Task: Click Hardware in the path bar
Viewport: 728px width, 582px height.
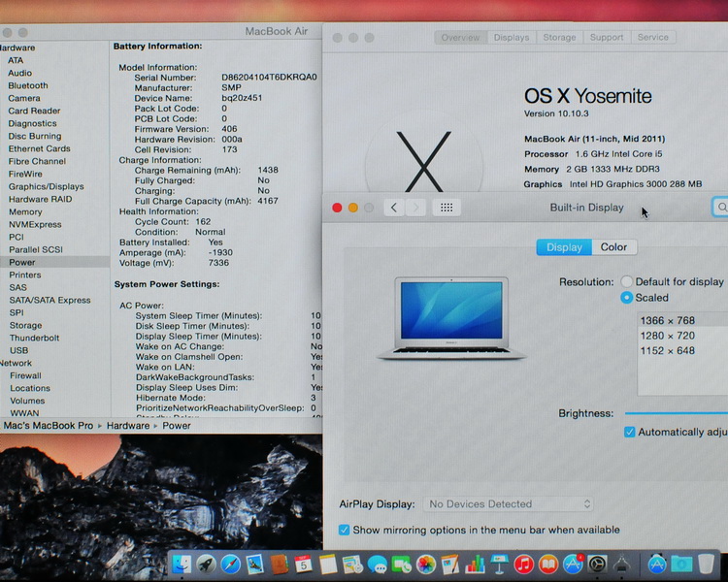Action: pyautogui.click(x=128, y=426)
